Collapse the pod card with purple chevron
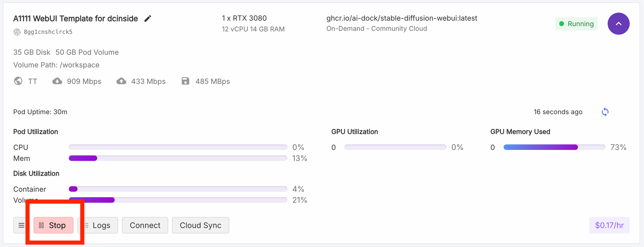The height and width of the screenshot is (247, 644). [x=618, y=24]
